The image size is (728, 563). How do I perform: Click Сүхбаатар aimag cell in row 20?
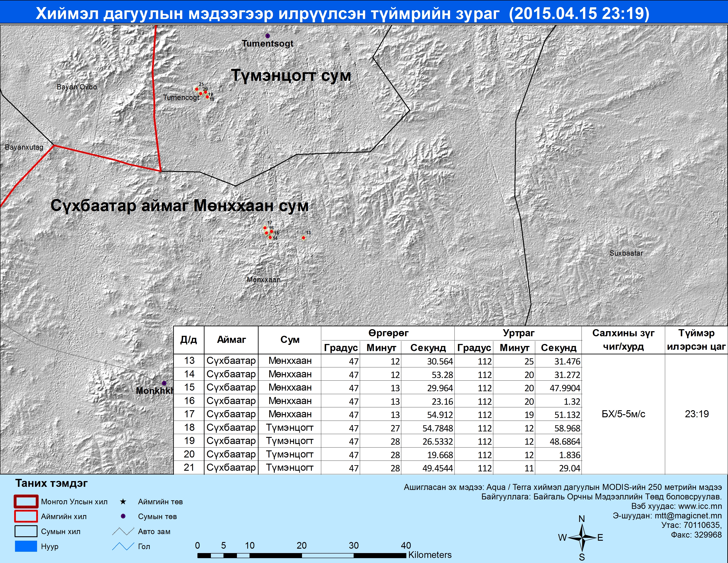[x=231, y=454]
